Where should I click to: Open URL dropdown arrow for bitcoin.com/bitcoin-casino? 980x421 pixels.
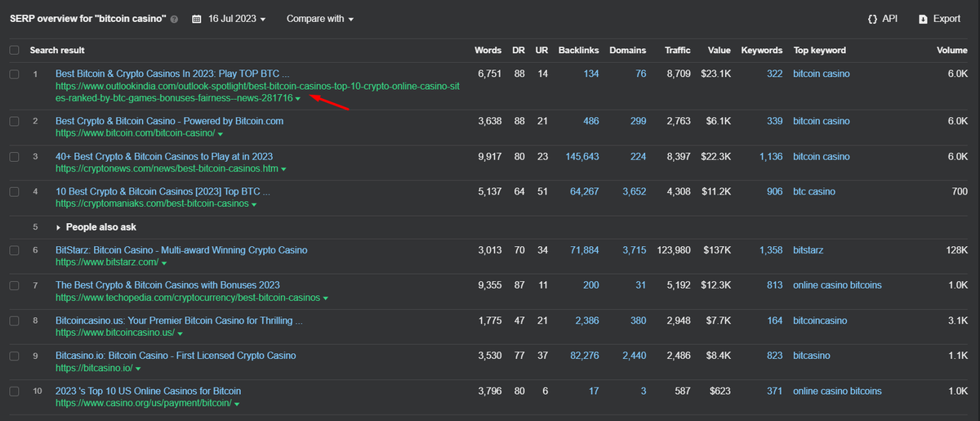click(x=220, y=133)
